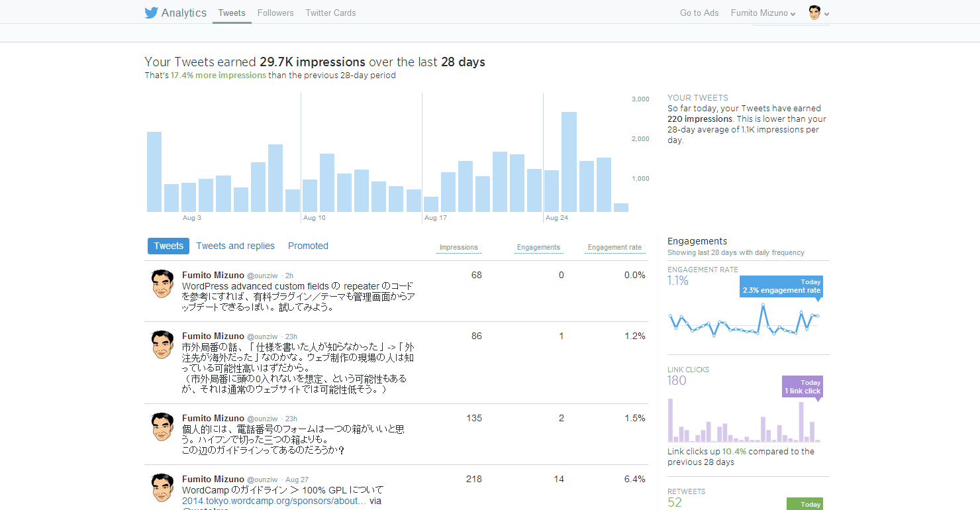Click the Aug 27 tweet timestamp
The image size is (980, 510).
tap(297, 480)
